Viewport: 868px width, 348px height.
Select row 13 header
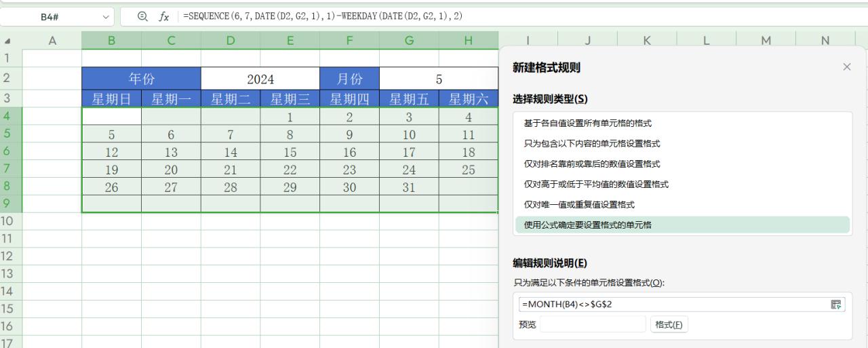(x=11, y=273)
